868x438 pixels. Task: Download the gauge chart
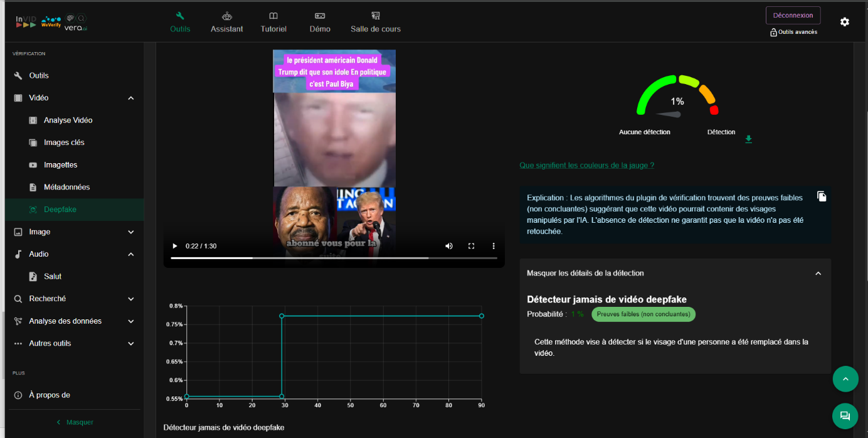pyautogui.click(x=748, y=139)
